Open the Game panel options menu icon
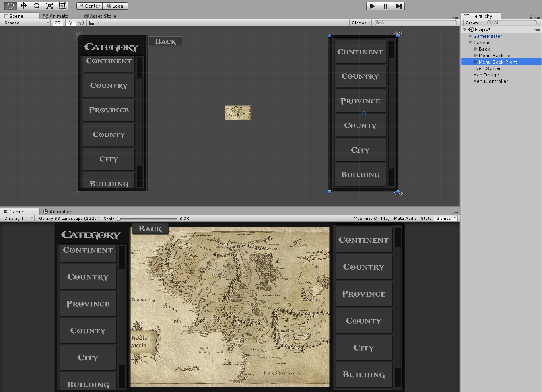542x392 pixels. pyautogui.click(x=455, y=213)
